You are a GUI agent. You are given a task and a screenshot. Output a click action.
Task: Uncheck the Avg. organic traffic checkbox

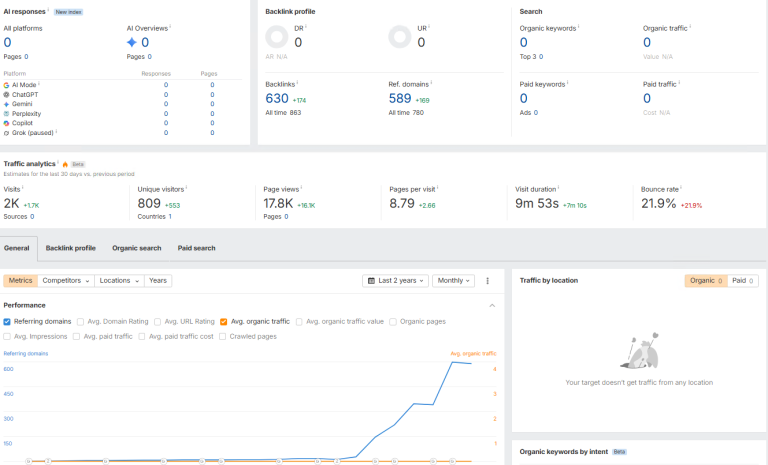[x=223, y=322]
